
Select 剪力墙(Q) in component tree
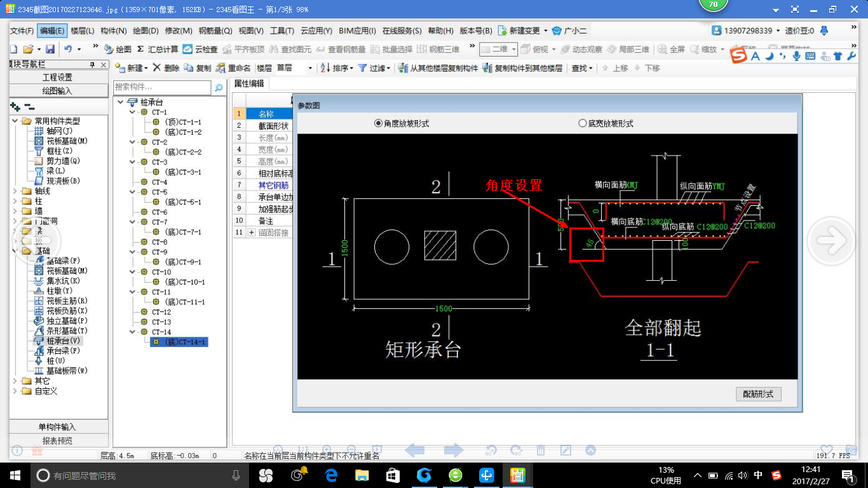click(57, 161)
